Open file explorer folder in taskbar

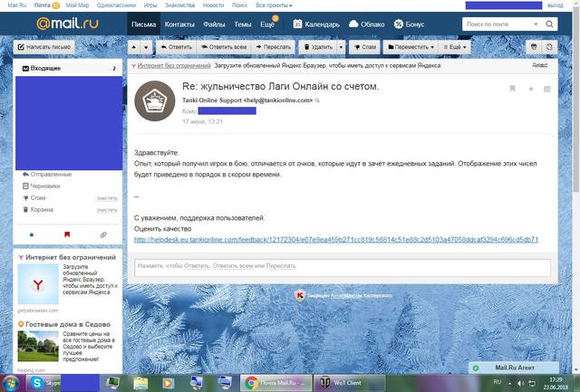141,383
